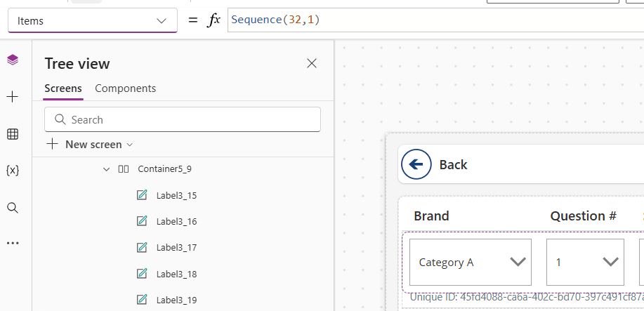Click the Back arrow icon in app
Screen dimensions: 644x311
[x=416, y=164]
